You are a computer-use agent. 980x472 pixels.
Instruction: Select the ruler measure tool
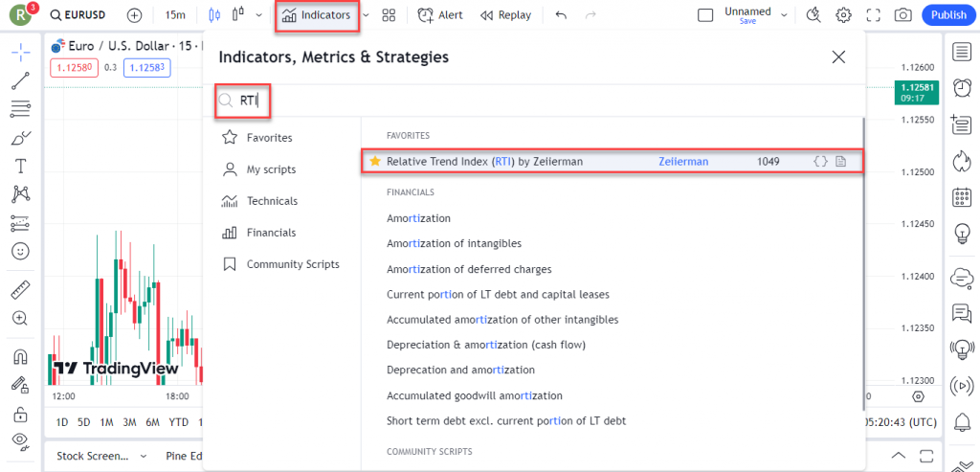pos(20,288)
